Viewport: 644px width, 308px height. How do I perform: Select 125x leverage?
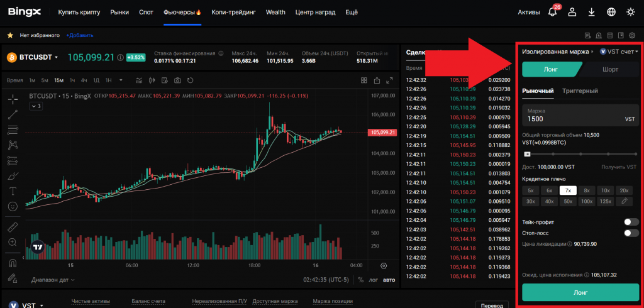point(606,201)
